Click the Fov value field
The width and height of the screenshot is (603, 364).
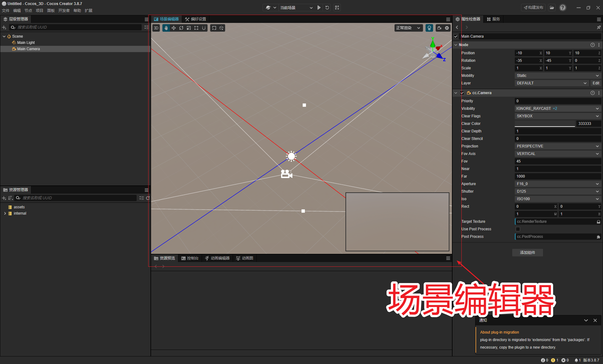[x=558, y=161]
